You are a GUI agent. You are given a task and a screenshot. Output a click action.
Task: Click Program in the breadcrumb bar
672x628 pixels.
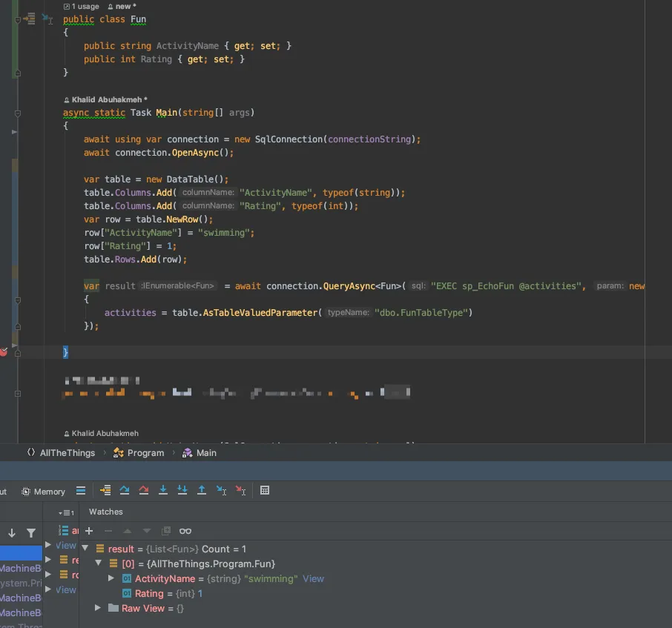point(145,453)
